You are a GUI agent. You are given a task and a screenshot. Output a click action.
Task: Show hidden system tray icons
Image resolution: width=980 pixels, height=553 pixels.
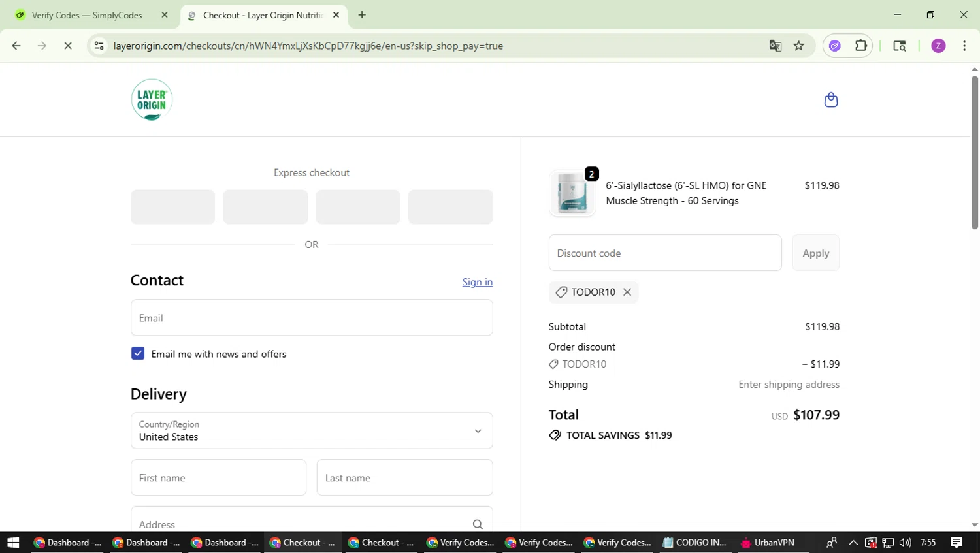(853, 543)
